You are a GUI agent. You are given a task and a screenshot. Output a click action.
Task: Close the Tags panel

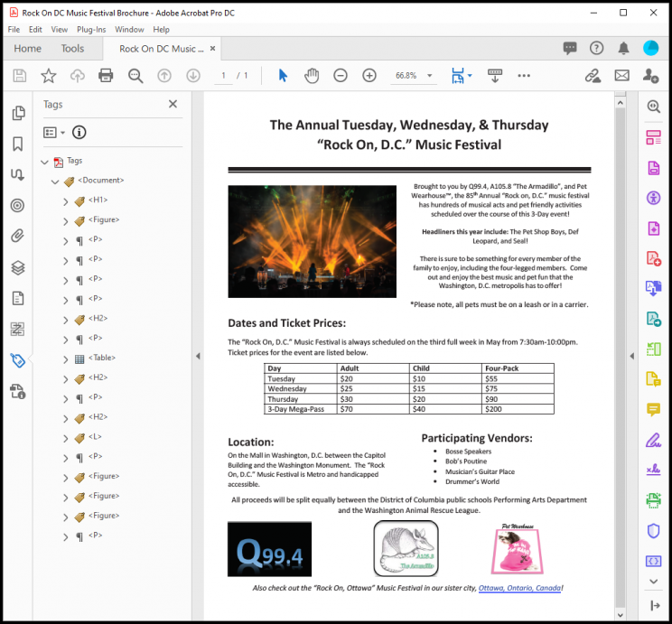[173, 104]
